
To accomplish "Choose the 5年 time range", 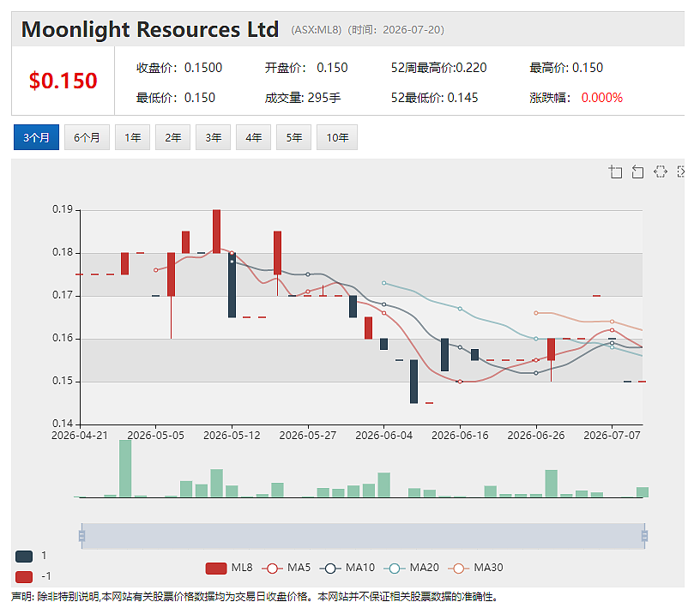I will (293, 137).
